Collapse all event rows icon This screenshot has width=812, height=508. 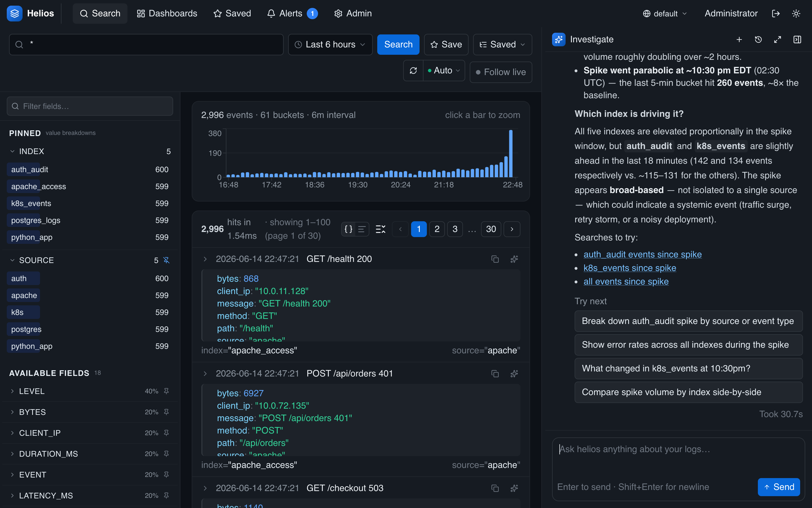(381, 229)
